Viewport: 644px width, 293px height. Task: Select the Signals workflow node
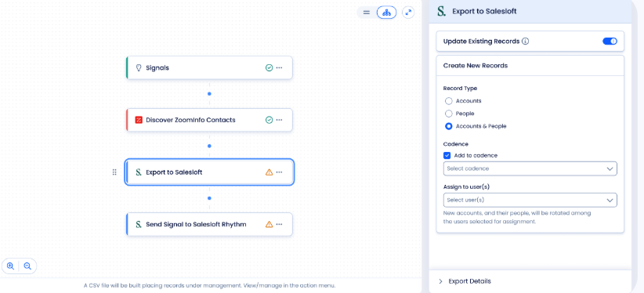[209, 68]
